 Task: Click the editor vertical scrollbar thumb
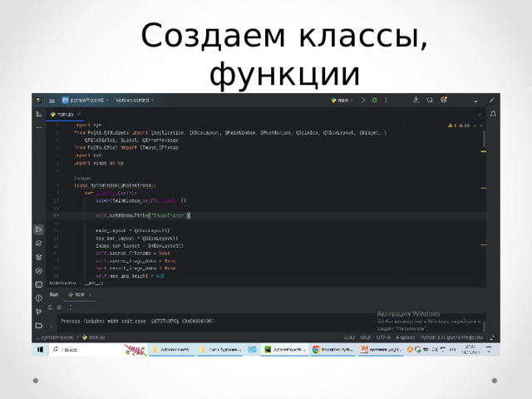[484, 139]
